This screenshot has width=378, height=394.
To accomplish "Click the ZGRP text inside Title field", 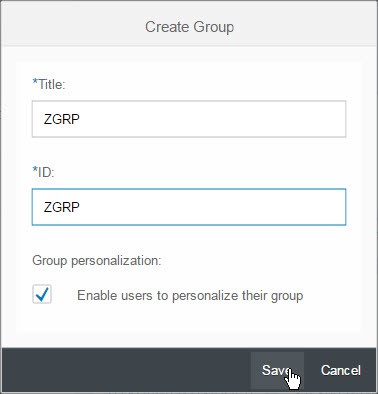I will pos(62,119).
